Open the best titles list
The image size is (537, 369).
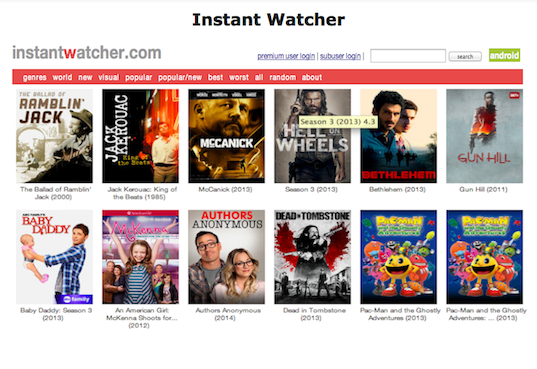coord(215,77)
